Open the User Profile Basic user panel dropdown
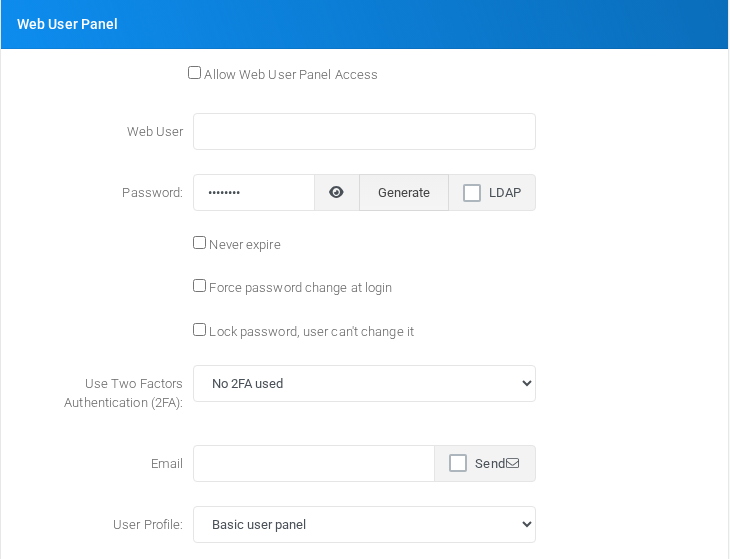The image size is (730, 559). pos(364,525)
